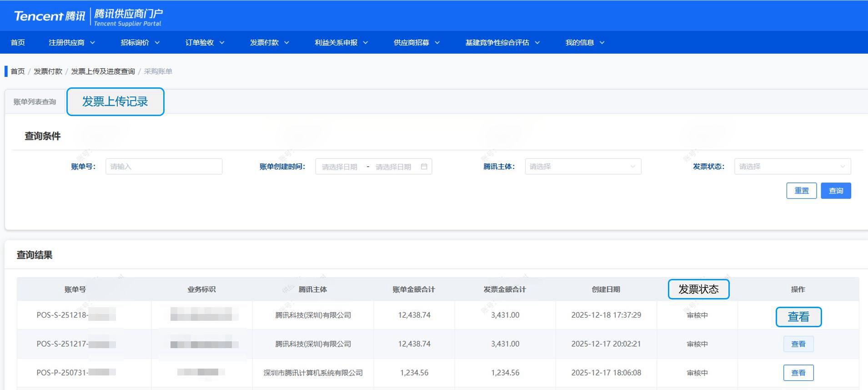This screenshot has width=868, height=390.
Task: Click 腾讯科技(深圳)有限公司 in the POS-S-251218 row
Action: coord(313,315)
